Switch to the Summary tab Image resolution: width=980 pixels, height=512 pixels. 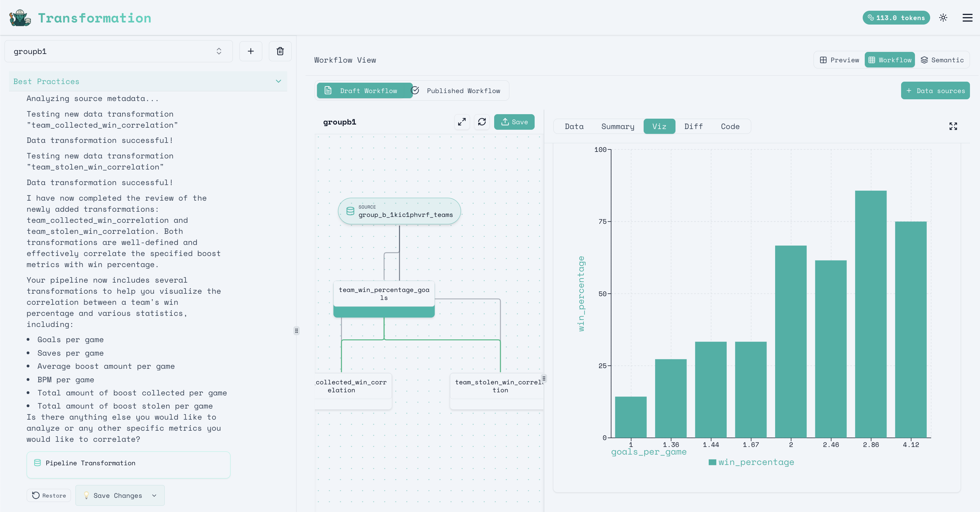pyautogui.click(x=617, y=126)
